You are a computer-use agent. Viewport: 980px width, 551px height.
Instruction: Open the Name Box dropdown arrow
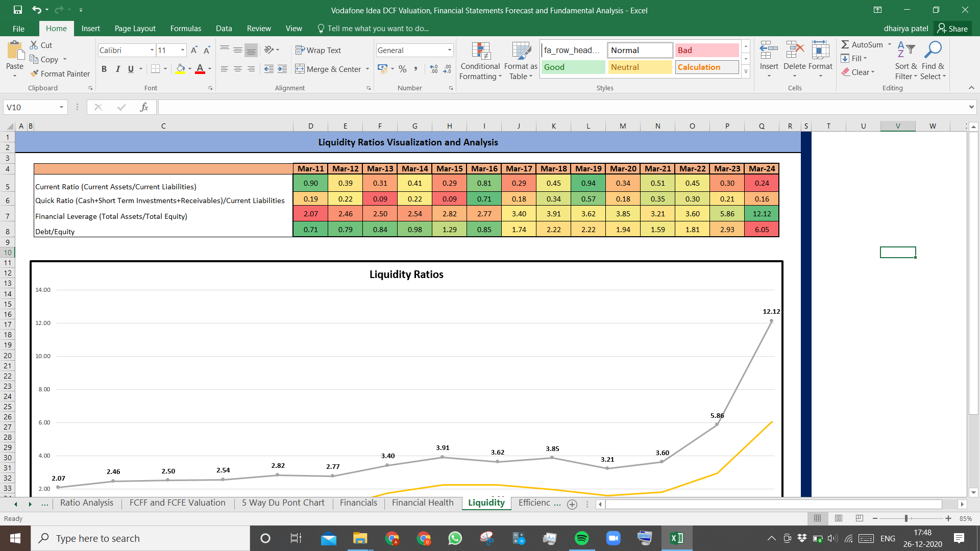coord(61,107)
